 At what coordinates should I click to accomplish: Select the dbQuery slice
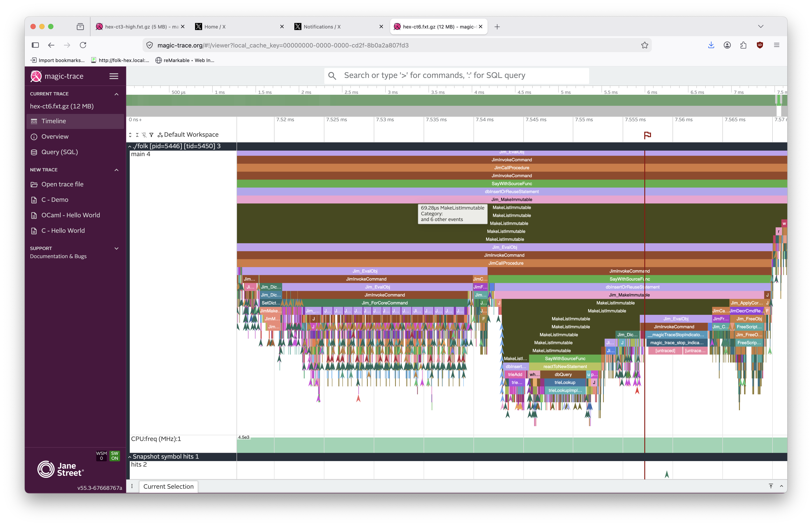(x=563, y=375)
